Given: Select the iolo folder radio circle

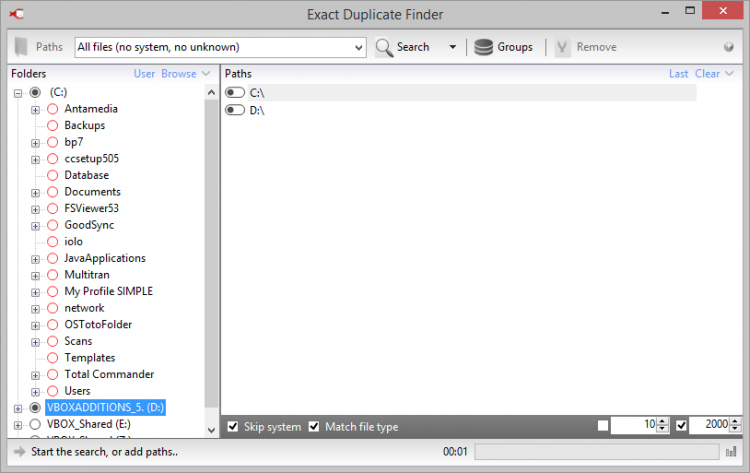Looking at the screenshot, I should tap(53, 242).
